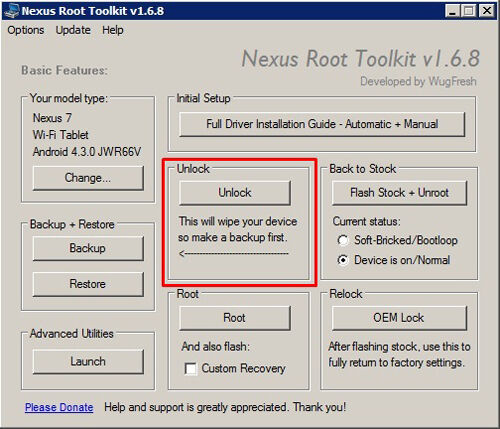This screenshot has width=500, height=429.
Task: Click the 'Developed by WugFresh' text
Action: (418, 82)
